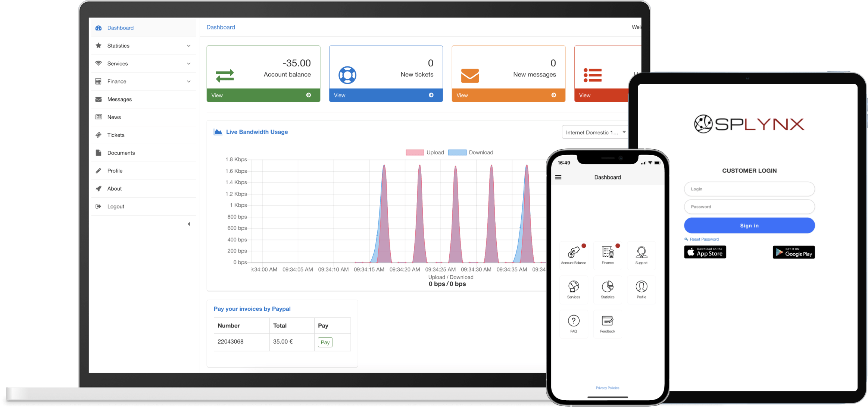Click the About rocket icon
This screenshot has width=868, height=407.
99,189
